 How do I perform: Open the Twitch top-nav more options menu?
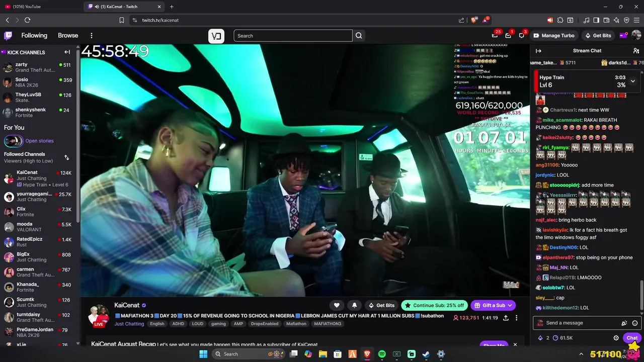(x=92, y=36)
